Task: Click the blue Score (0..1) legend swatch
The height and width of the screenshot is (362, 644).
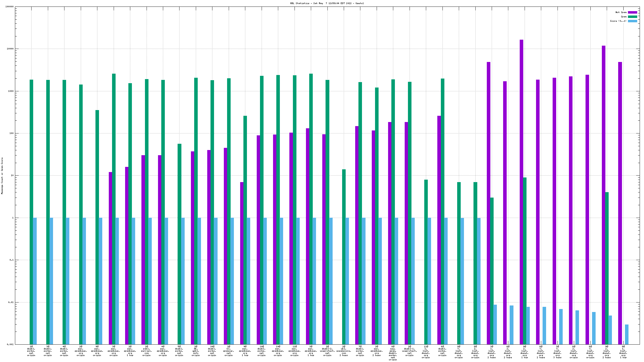Action: pos(632,21)
